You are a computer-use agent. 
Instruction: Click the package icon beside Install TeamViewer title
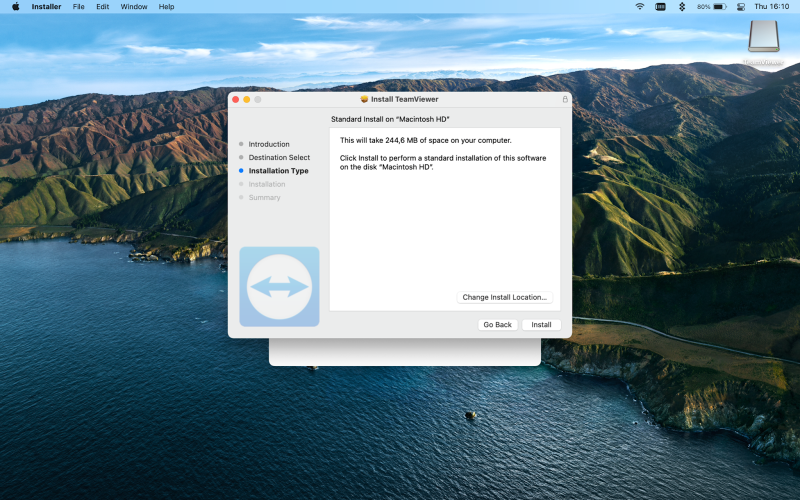tap(364, 99)
